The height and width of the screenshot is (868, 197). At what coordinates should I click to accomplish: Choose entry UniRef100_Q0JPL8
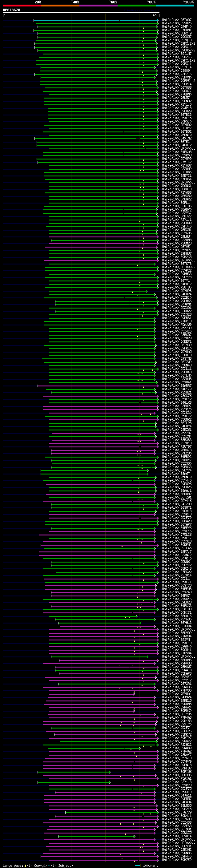(x=176, y=108)
